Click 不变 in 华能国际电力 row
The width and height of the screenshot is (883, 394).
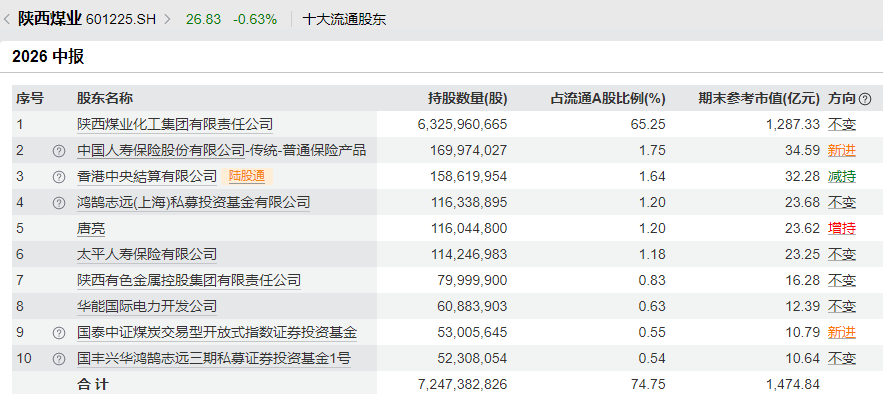(x=842, y=306)
